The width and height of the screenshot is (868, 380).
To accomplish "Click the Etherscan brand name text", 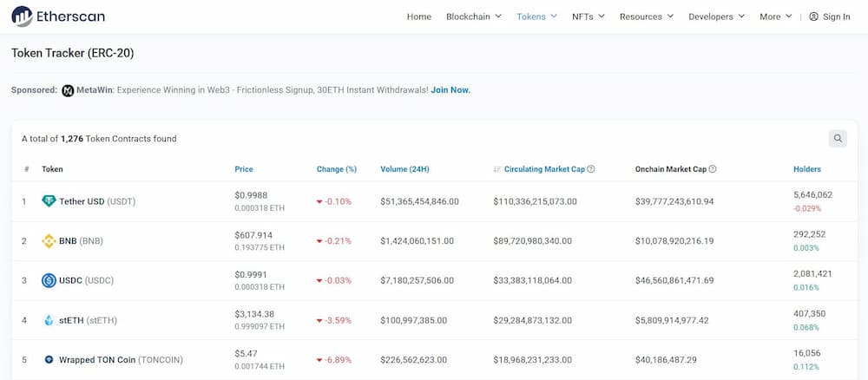I will [70, 16].
